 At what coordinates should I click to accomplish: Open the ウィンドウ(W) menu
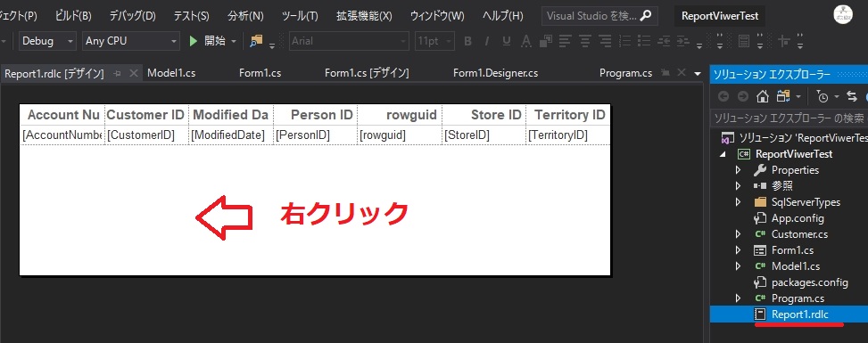[x=437, y=16]
